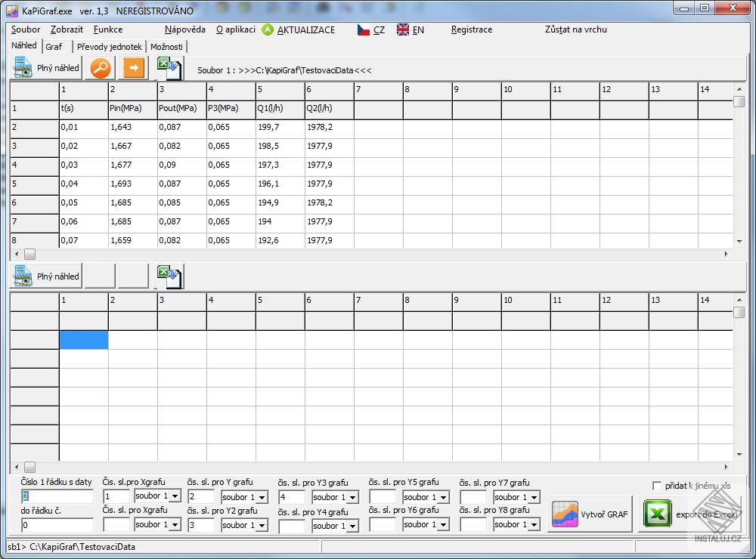Click first blank button after lower 'Plný náhled'
The image size is (756, 559).
tap(101, 276)
